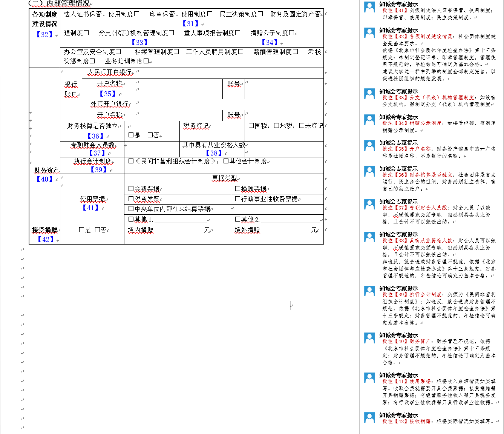Check the 行政事业性收费票据 box
The width and height of the screenshot is (504, 434).
[x=238, y=199]
